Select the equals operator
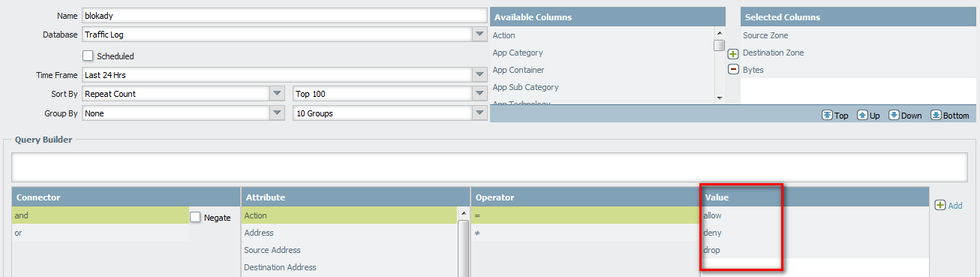The height and width of the screenshot is (277, 980). (585, 215)
